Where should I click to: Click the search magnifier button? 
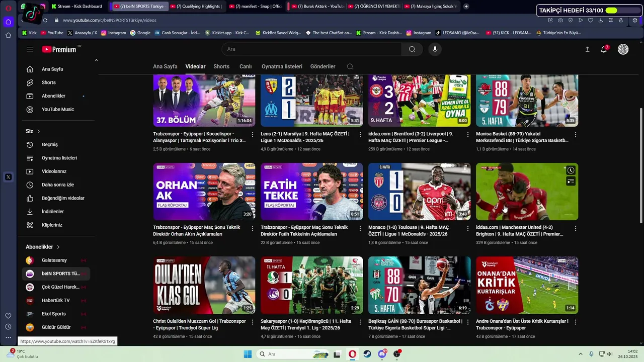click(412, 49)
